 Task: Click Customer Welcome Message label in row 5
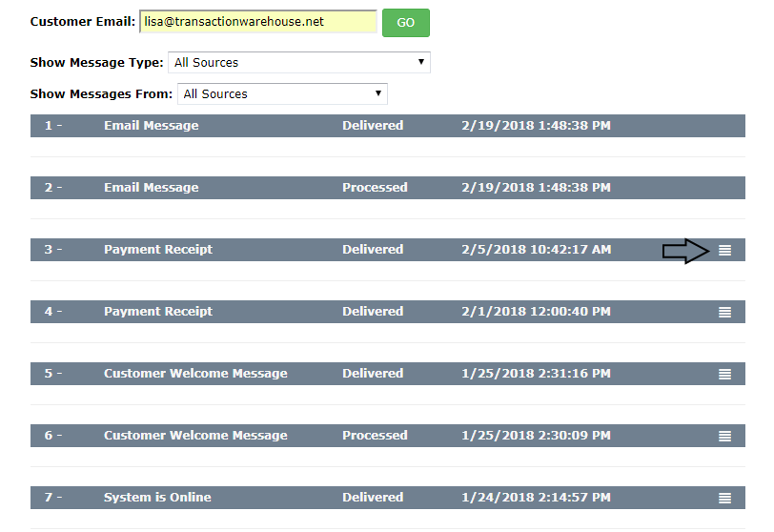195,374
